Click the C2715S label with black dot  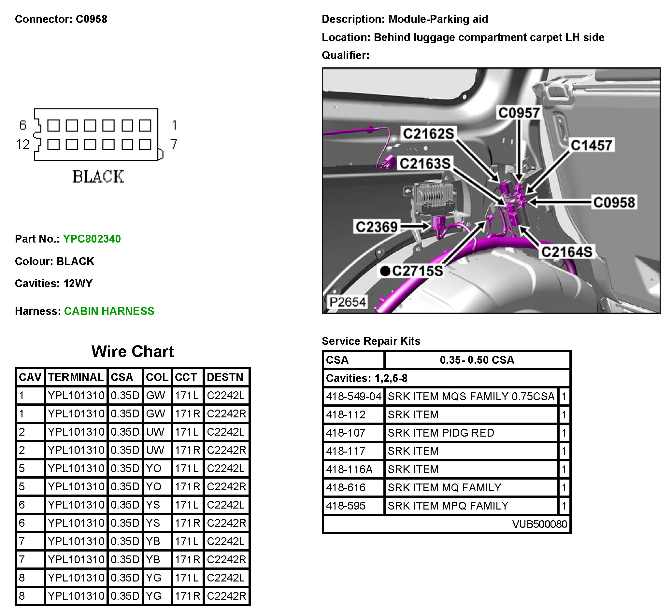(x=417, y=271)
